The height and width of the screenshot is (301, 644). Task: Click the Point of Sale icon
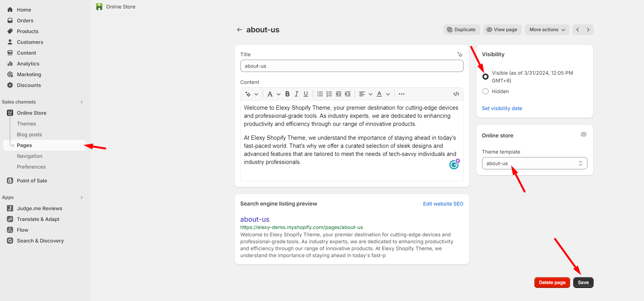click(10, 181)
